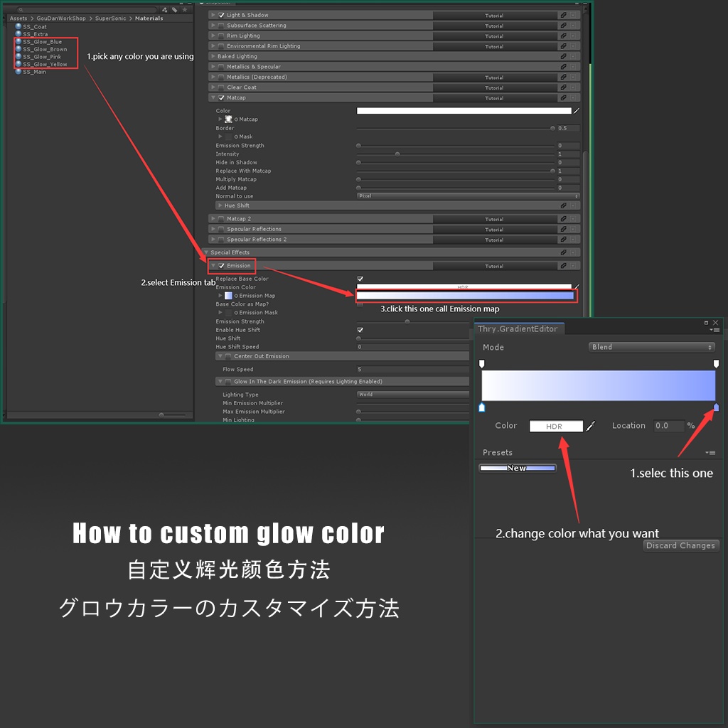Viewport: 728px width, 728px height.
Task: Enable the Subsurface Scattering checkbox
Action: (x=222, y=26)
